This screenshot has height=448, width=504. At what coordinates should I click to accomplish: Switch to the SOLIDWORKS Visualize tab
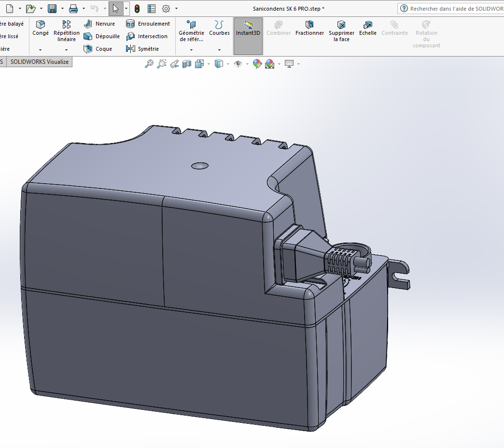click(40, 62)
